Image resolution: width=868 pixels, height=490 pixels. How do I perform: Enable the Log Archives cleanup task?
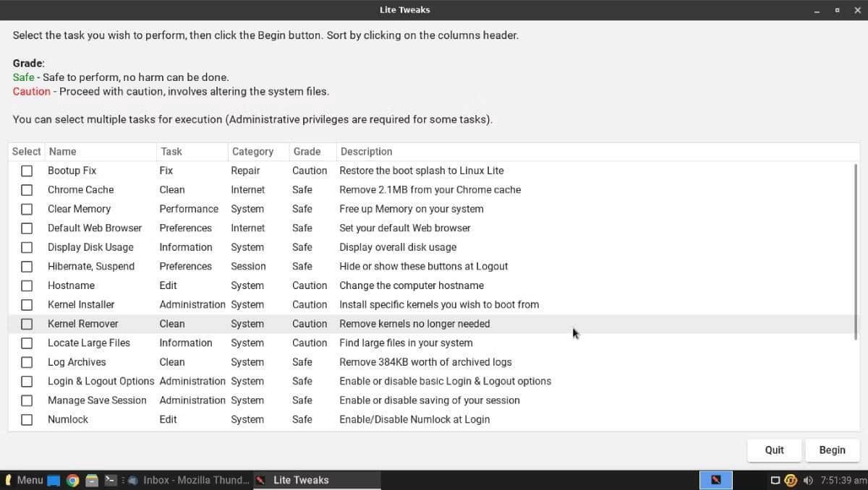point(27,362)
